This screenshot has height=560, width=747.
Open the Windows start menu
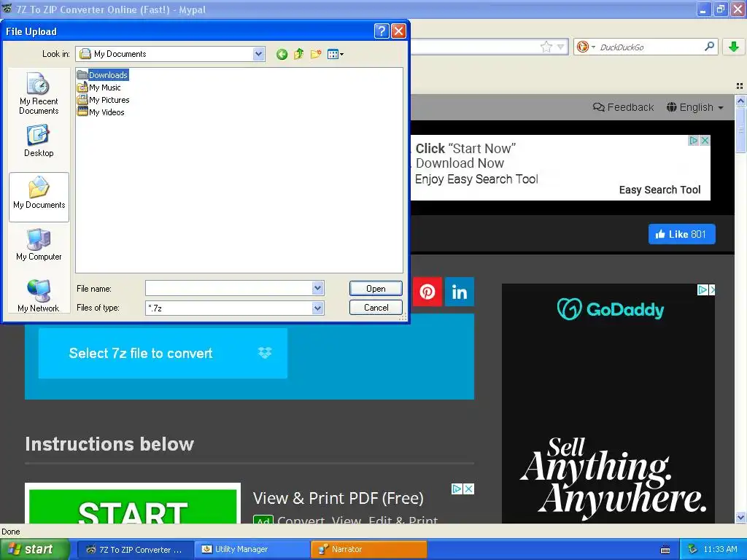point(35,549)
